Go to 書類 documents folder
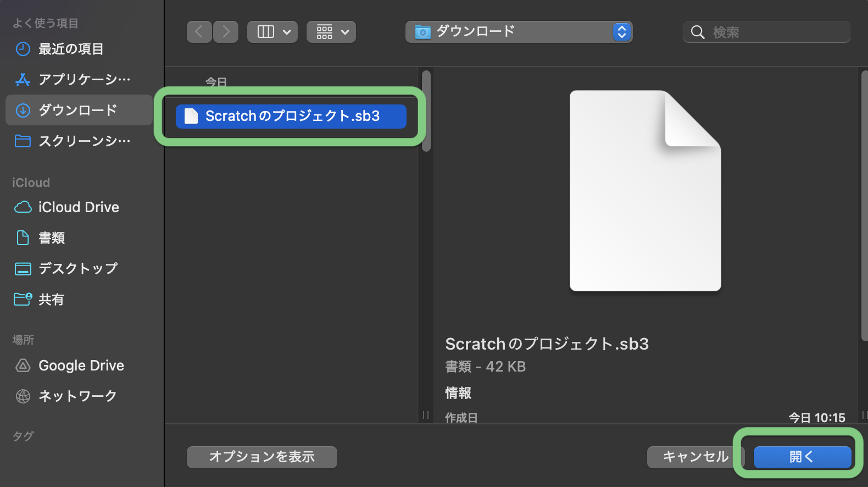This screenshot has height=487, width=868. pos(52,238)
